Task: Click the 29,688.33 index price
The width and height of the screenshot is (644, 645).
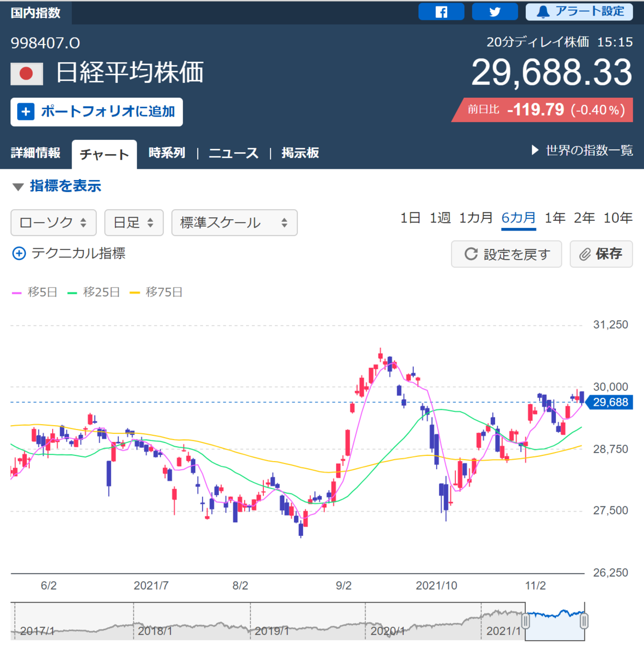Action: [x=552, y=73]
